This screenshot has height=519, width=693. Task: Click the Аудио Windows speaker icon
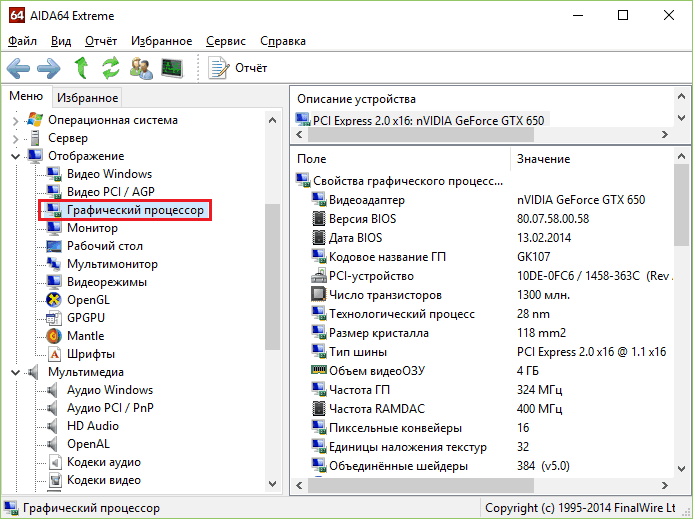tap(53, 390)
